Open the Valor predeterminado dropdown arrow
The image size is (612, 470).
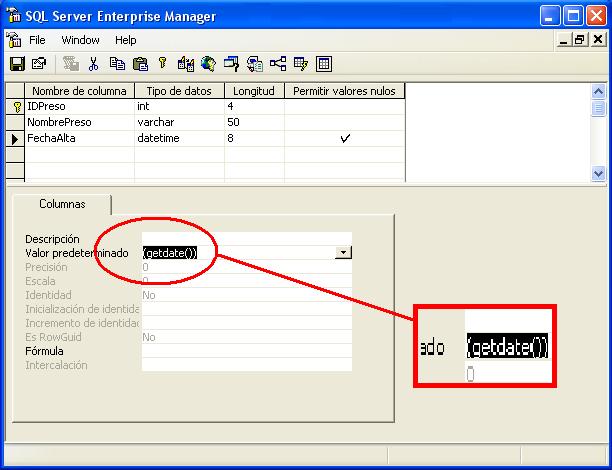point(343,253)
